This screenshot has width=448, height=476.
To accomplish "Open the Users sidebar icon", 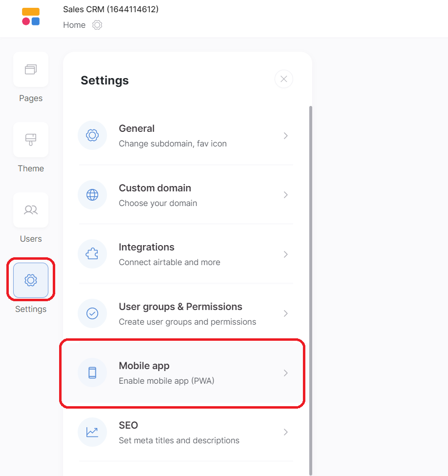I will (x=31, y=210).
